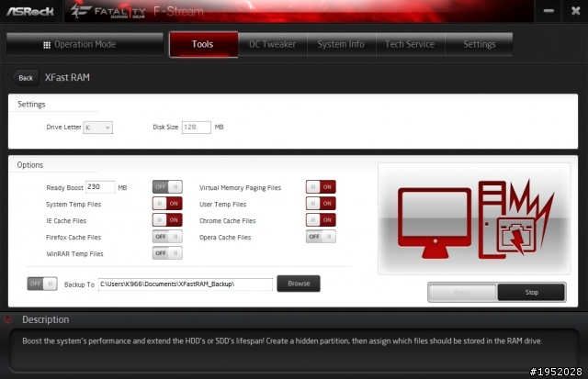The height and width of the screenshot is (379, 588).
Task: Click the ASRock logo
Action: (30, 11)
